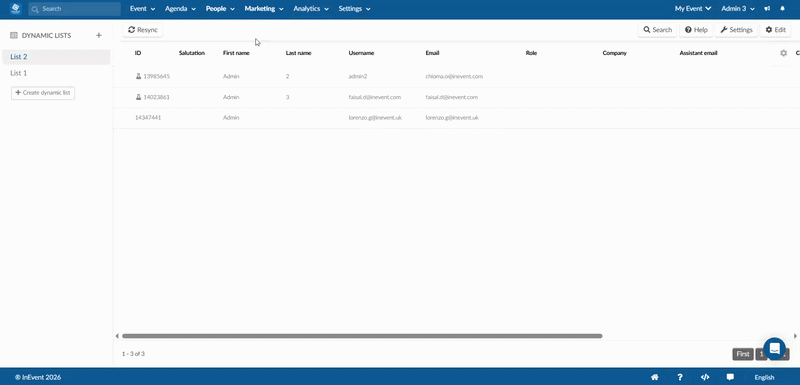This screenshot has width=800, height=385.
Task: Click the Assistant email column header
Action: point(698,53)
